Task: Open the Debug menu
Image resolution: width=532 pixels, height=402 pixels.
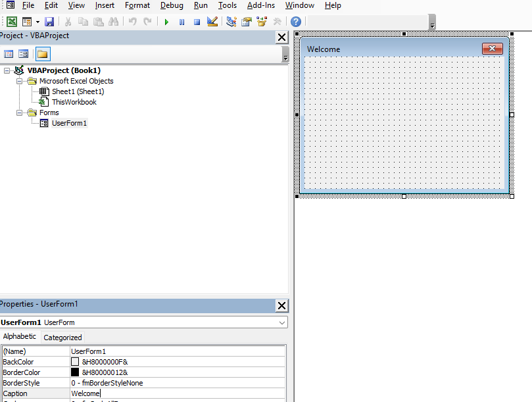Action: pyautogui.click(x=172, y=5)
